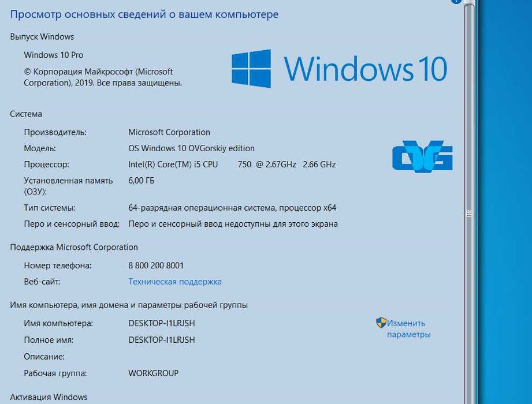Click phone number 8 800 200 8001
The height and width of the screenshot is (404, 532).
coord(156,265)
